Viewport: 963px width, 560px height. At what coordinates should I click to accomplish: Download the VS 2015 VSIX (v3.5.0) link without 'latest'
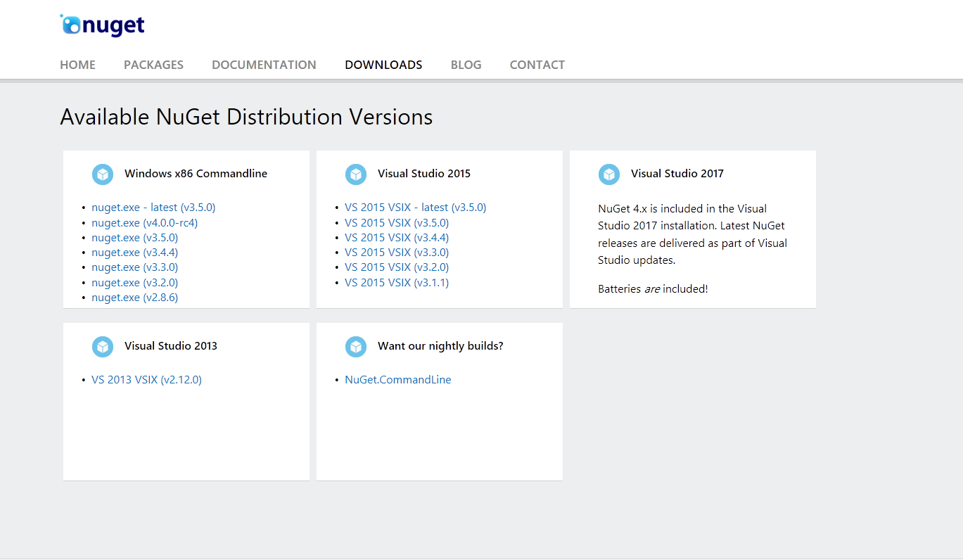(397, 223)
